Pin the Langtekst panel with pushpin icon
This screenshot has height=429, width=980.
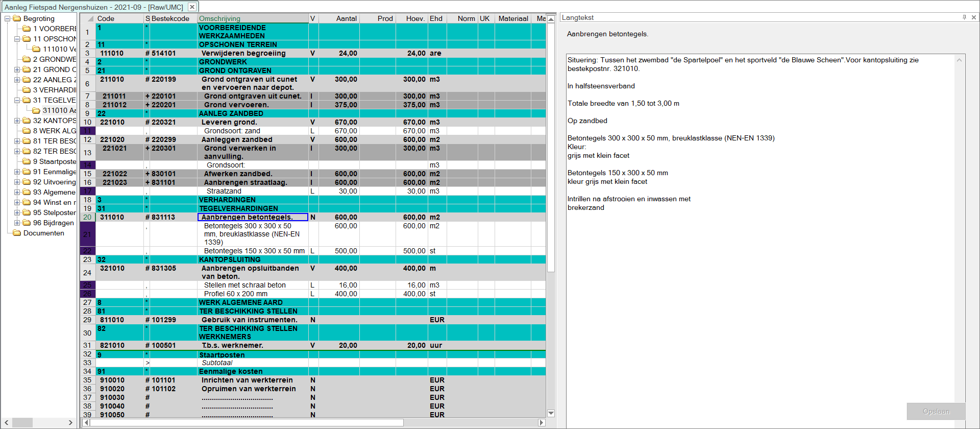tap(964, 17)
